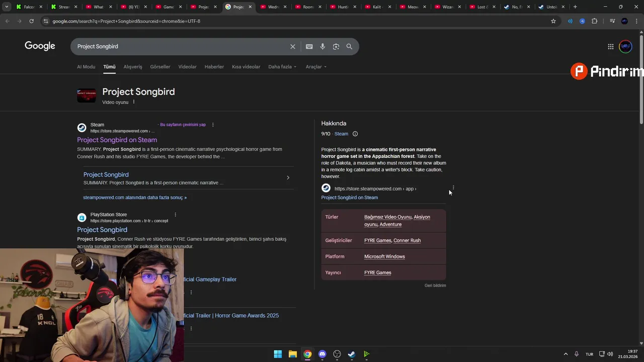Image resolution: width=644 pixels, height=362 pixels.
Task: Expand the Daha fazla filter menu
Action: point(282,67)
